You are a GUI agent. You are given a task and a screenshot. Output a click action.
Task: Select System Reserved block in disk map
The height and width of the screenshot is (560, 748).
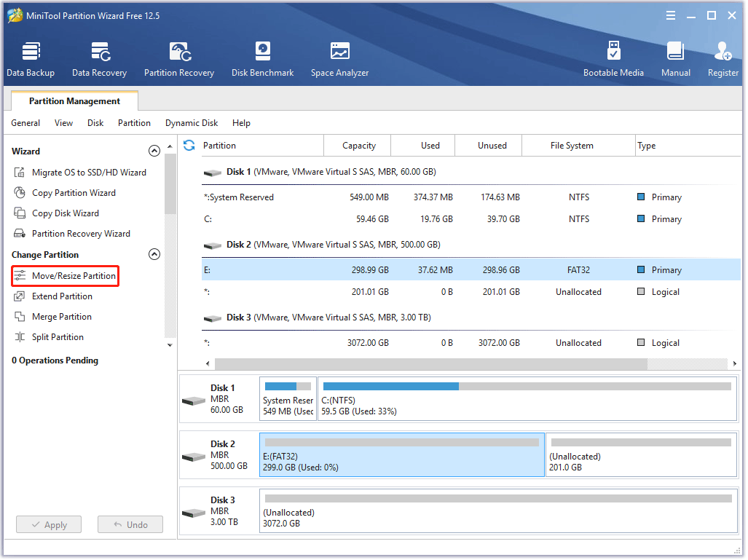point(288,401)
